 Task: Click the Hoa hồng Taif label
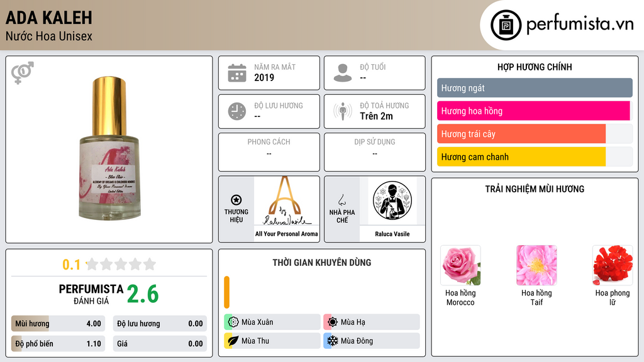pyautogui.click(x=536, y=297)
